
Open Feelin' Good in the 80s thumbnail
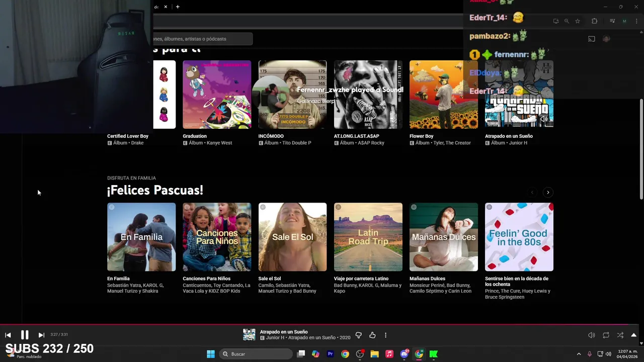click(x=519, y=237)
